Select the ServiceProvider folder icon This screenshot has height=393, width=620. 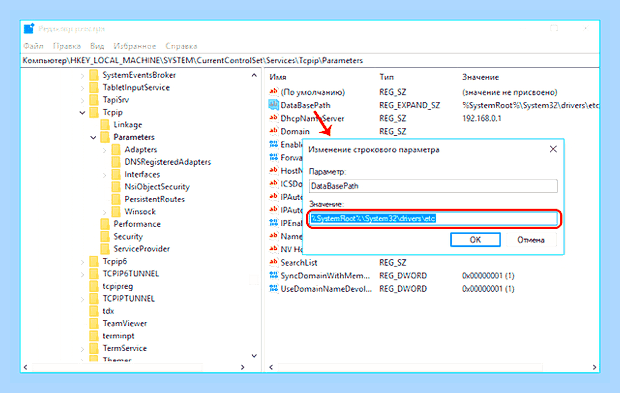pyautogui.click(x=105, y=249)
